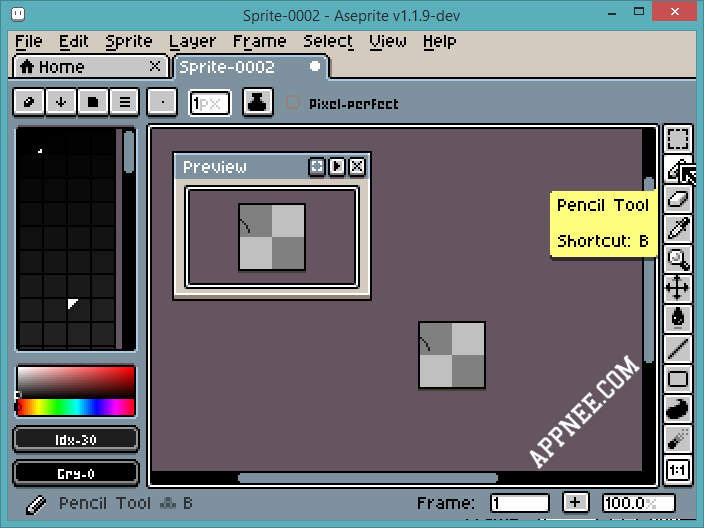Click the sprite on the main canvas
The height and width of the screenshot is (528, 704).
pos(452,355)
